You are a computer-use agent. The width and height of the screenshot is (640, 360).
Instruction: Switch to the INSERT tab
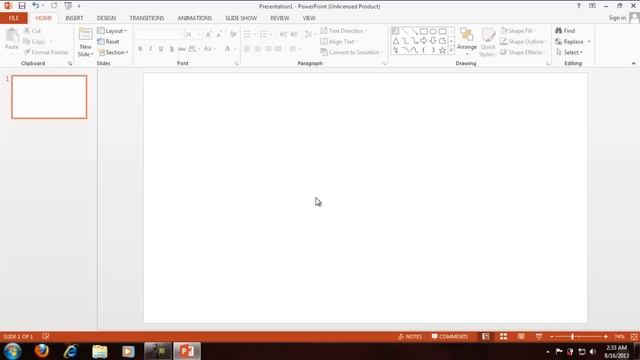[x=74, y=18]
